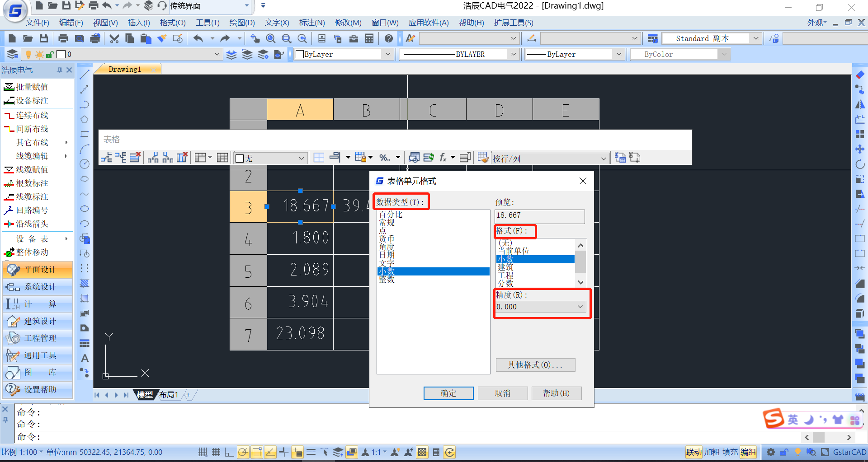
Task: Expand the 精度 precision dropdown
Action: 580,307
